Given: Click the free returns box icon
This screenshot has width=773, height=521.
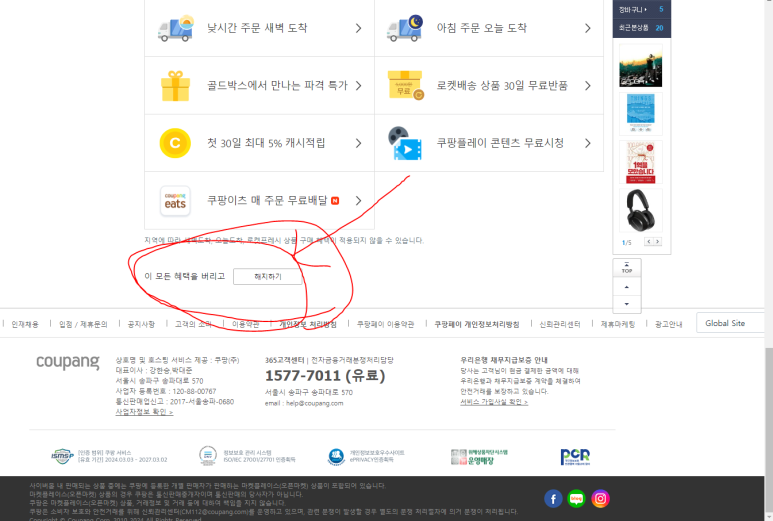Looking at the screenshot, I should [406, 86].
